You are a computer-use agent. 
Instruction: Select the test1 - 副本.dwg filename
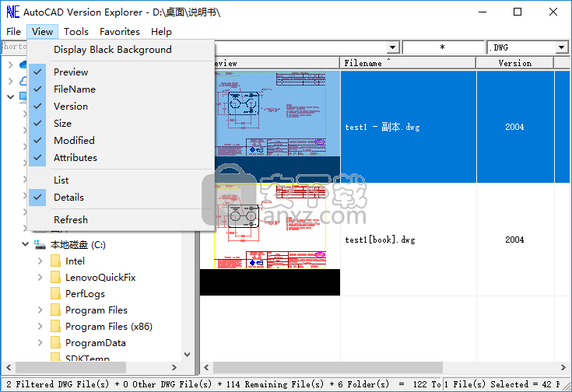pos(382,127)
